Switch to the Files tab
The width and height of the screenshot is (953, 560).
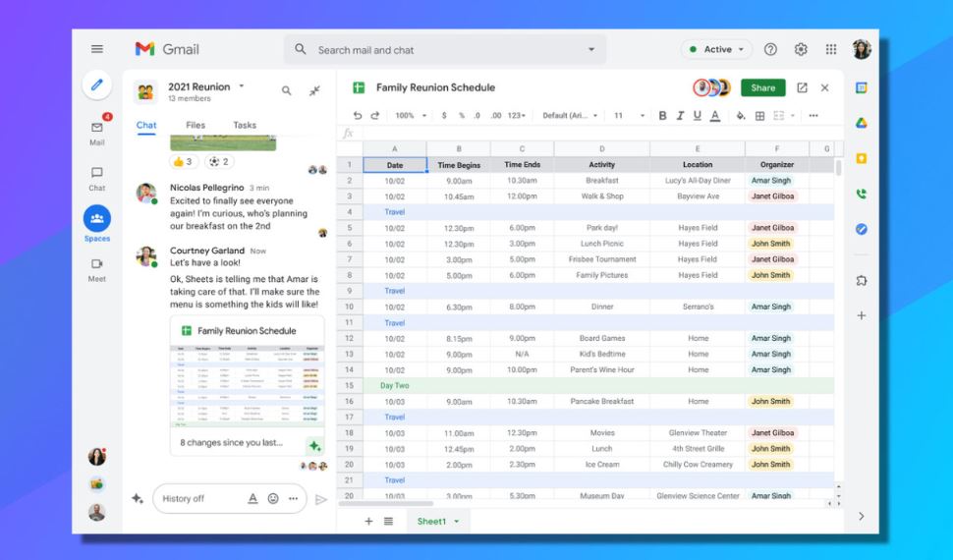[196, 125]
